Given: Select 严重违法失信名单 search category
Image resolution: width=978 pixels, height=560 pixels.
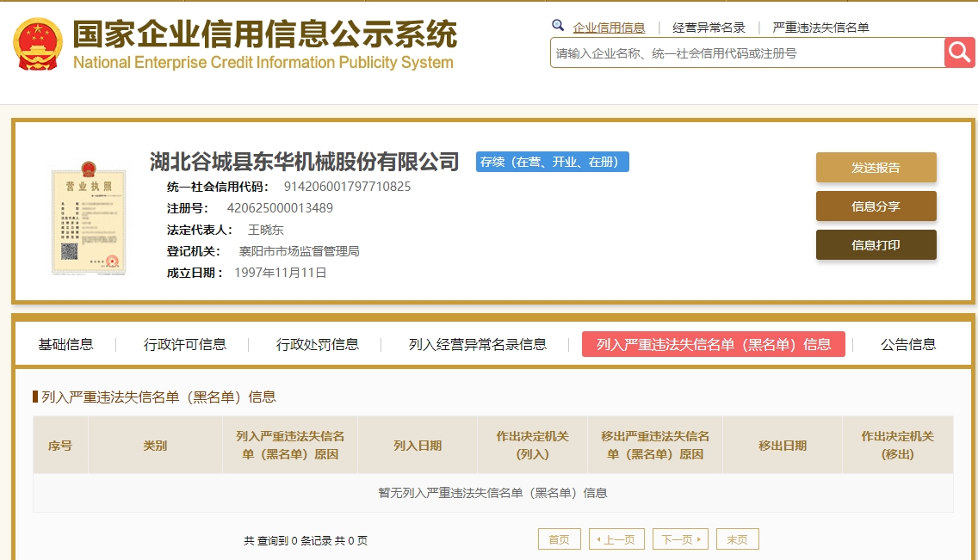Looking at the screenshot, I should click(820, 28).
